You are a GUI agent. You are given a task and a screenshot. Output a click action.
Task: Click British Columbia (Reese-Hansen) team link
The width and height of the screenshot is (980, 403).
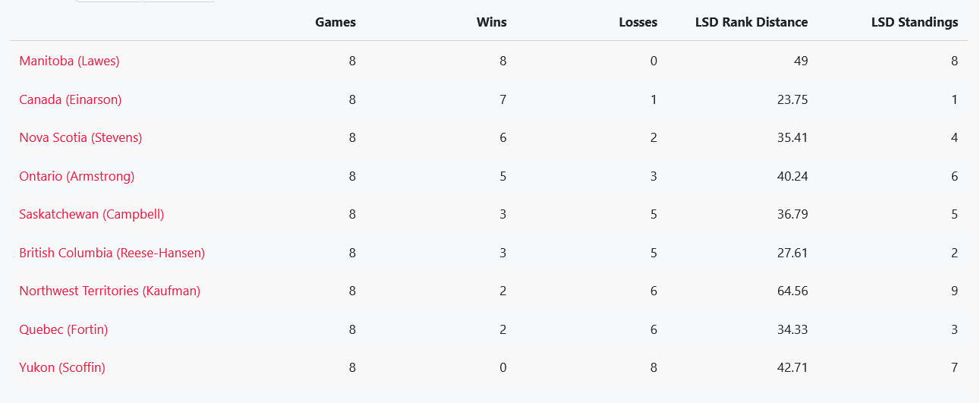(x=112, y=253)
